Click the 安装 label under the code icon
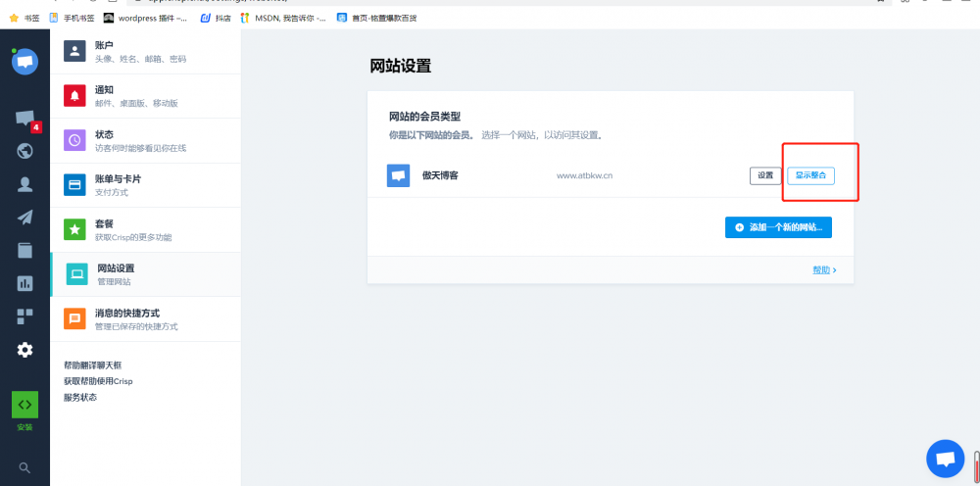Viewport: 980px width, 486px height. pyautogui.click(x=25, y=427)
